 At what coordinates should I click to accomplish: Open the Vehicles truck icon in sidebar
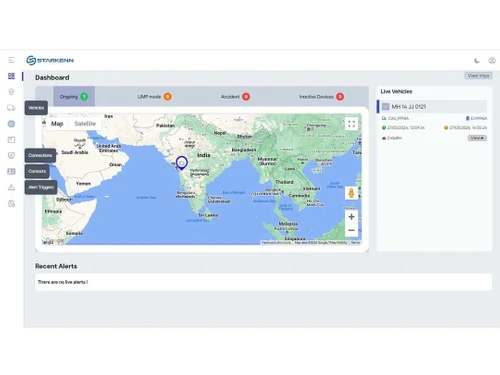click(11, 108)
